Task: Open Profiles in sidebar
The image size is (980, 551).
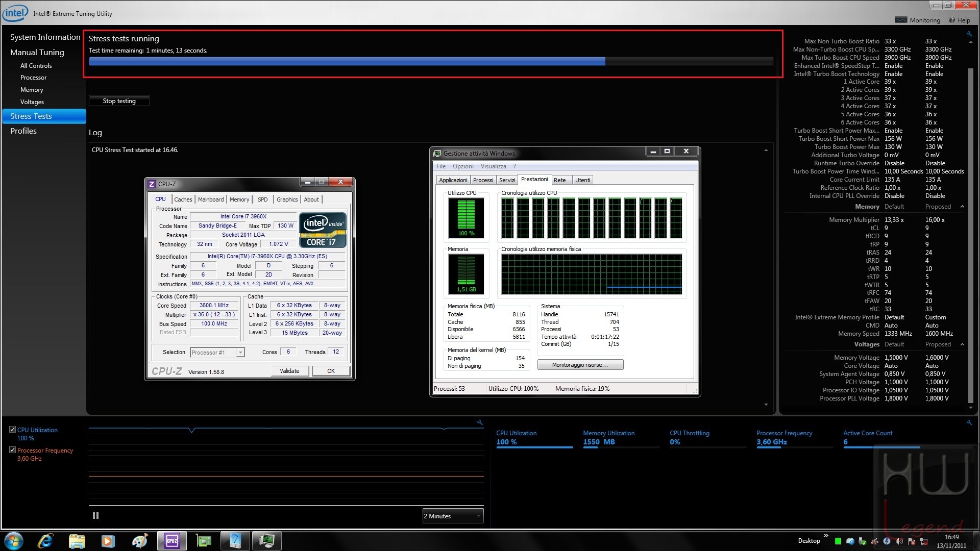Action: coord(23,131)
